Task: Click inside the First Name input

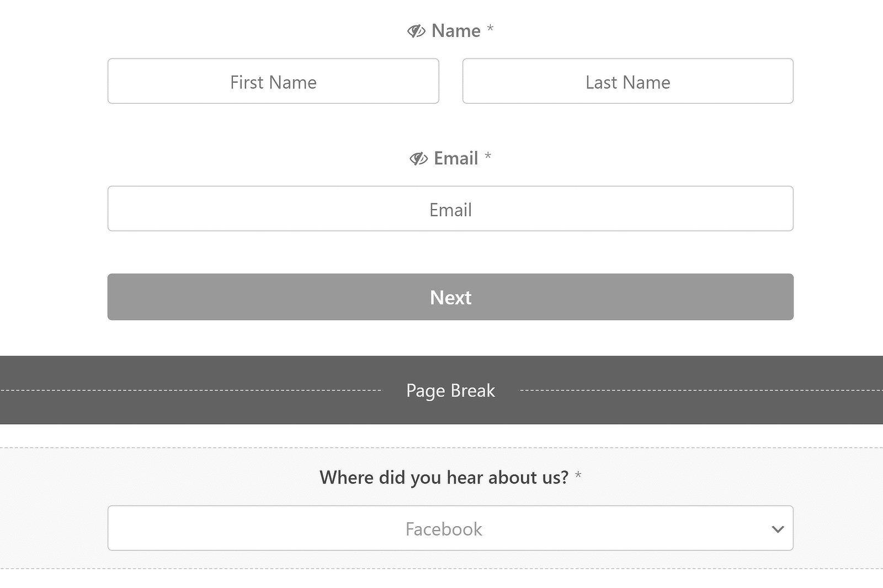Action: coord(273,82)
